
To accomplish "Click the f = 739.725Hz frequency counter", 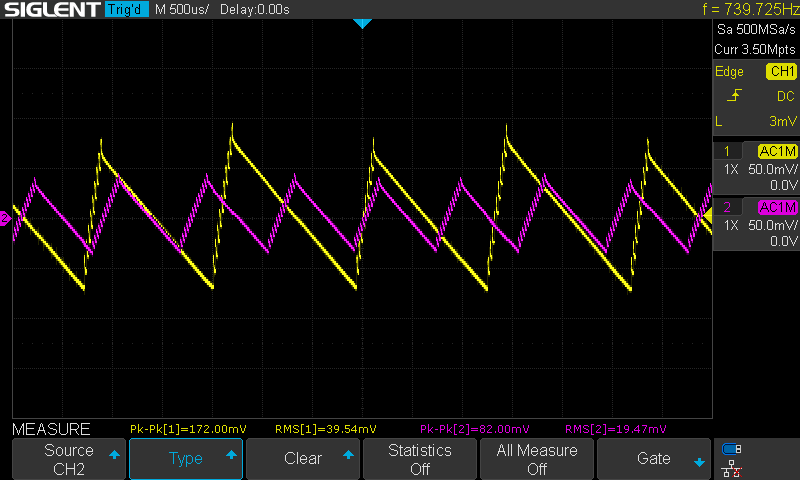I will (x=749, y=9).
